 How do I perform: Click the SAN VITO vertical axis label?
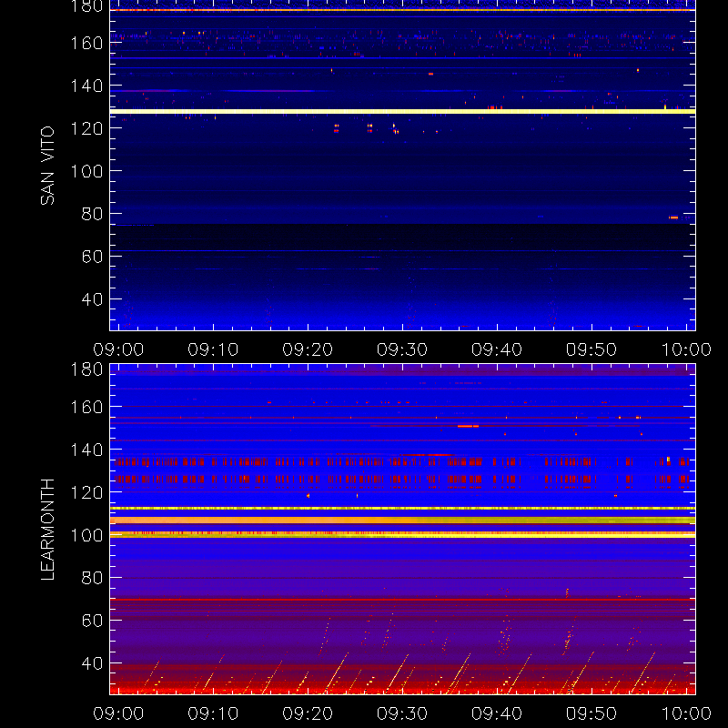tap(47, 166)
